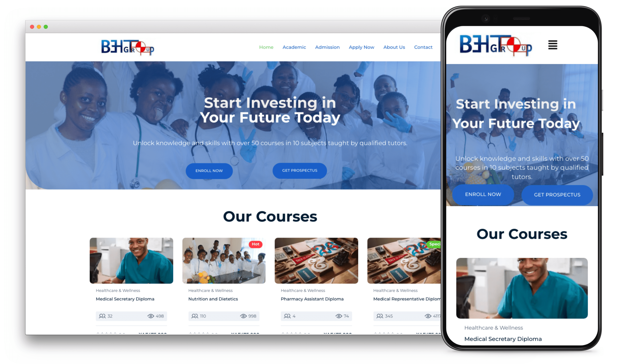Viewport: 619px width, 364px height.
Task: Expand the Academic dropdown in navigation
Action: [x=294, y=47]
